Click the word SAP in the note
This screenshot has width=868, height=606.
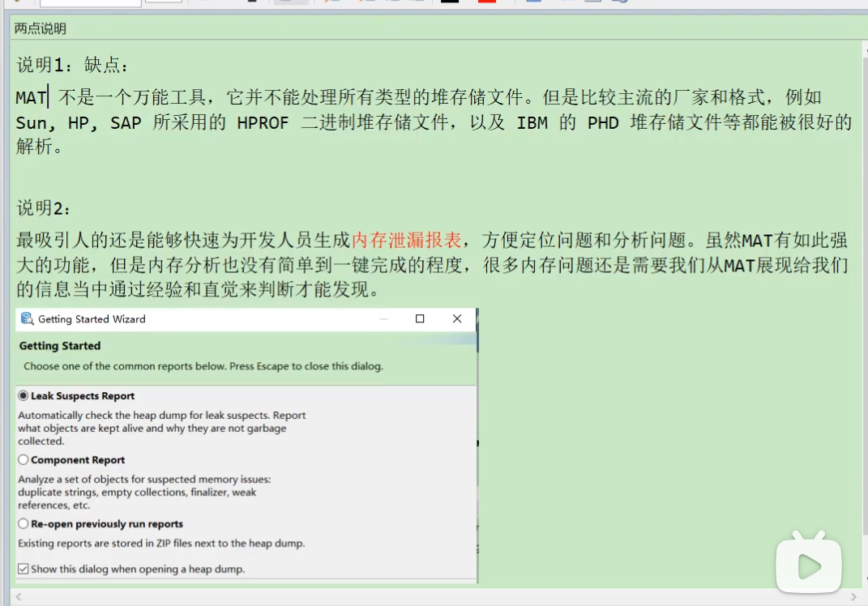pyautogui.click(x=126, y=123)
